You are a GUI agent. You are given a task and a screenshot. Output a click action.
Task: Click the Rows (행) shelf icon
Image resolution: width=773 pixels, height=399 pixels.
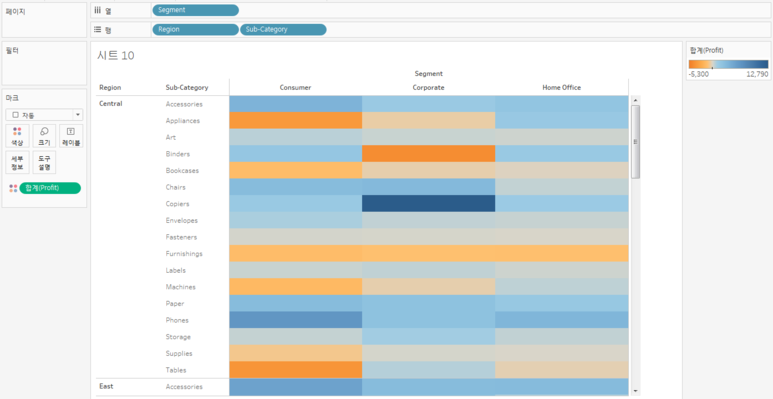[x=98, y=30]
